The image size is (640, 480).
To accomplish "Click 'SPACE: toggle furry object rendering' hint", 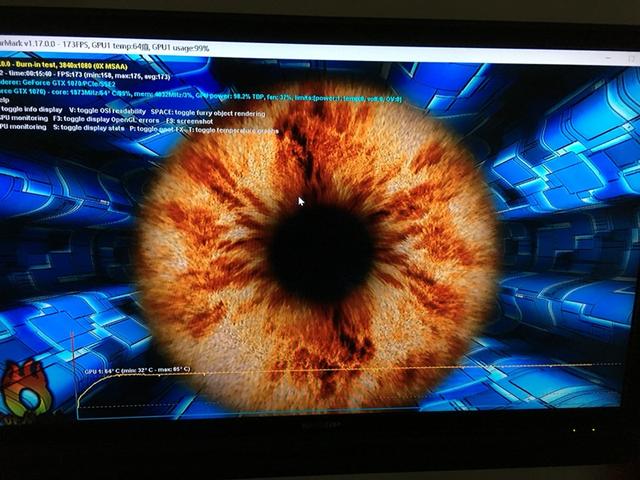I will pos(208,113).
